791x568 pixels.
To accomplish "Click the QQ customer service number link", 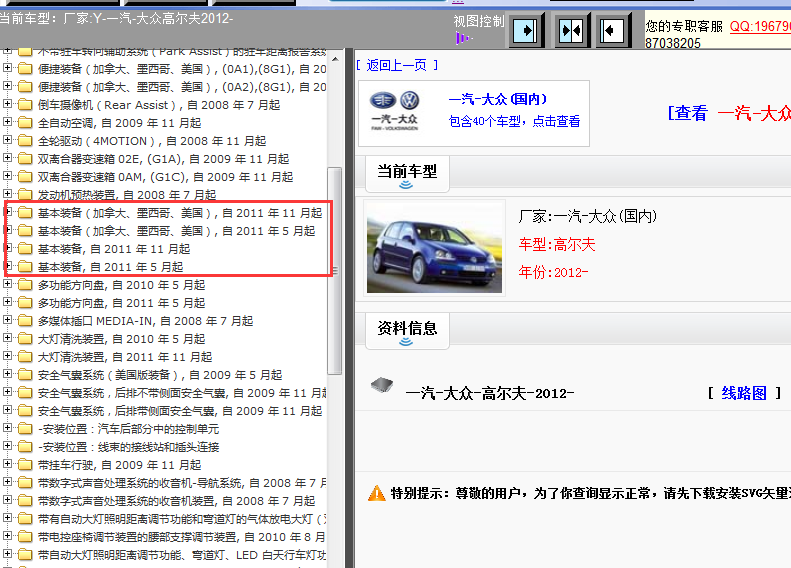I will coord(760,26).
